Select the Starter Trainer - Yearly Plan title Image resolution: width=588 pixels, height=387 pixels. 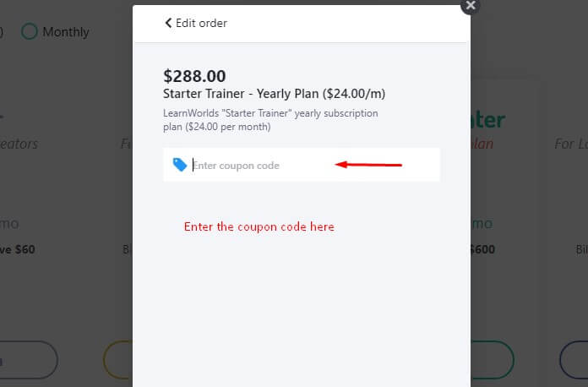274,94
